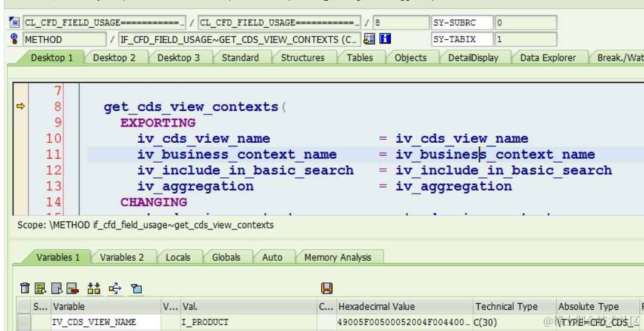The width and height of the screenshot is (644, 331).
Task: Open the Locals tab
Action: [178, 258]
